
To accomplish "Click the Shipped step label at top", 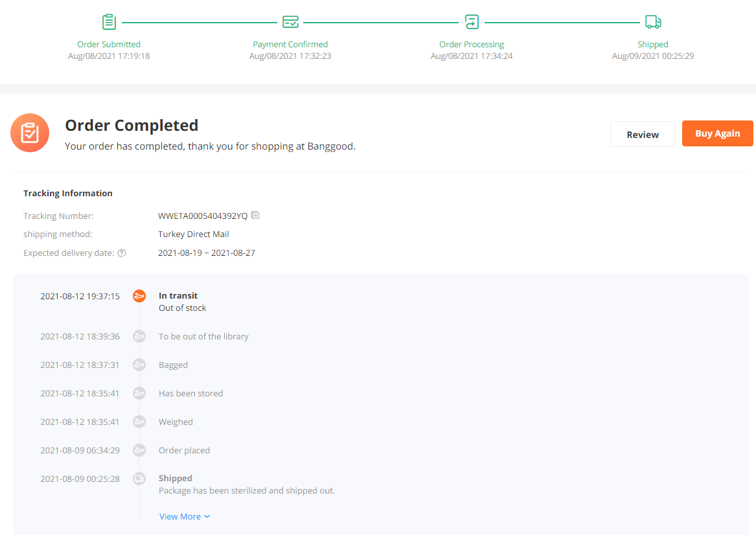I will tap(653, 44).
